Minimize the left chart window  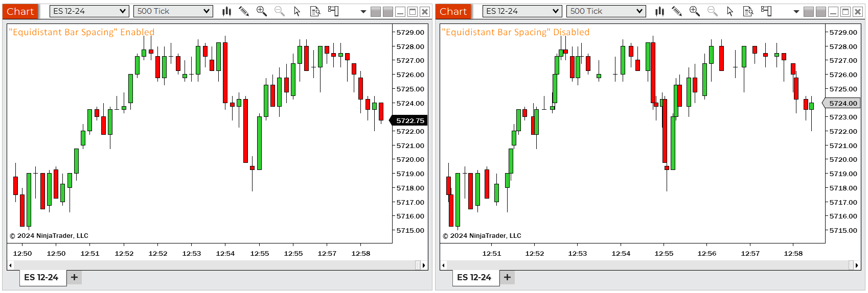pyautogui.click(x=401, y=12)
